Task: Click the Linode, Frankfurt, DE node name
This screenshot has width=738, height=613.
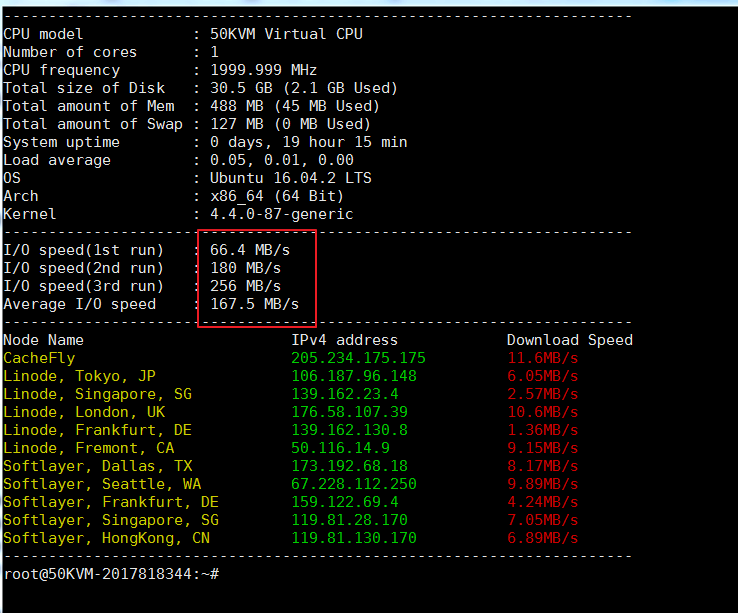Action: (97, 430)
